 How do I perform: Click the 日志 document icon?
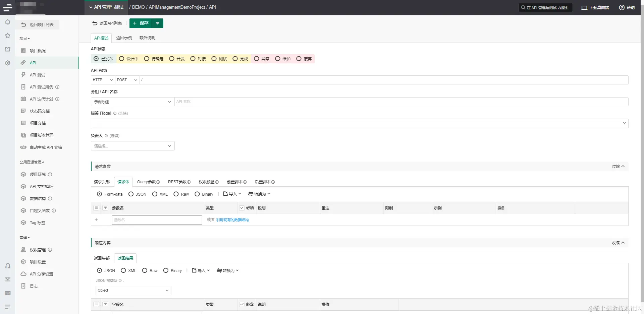(x=23, y=286)
